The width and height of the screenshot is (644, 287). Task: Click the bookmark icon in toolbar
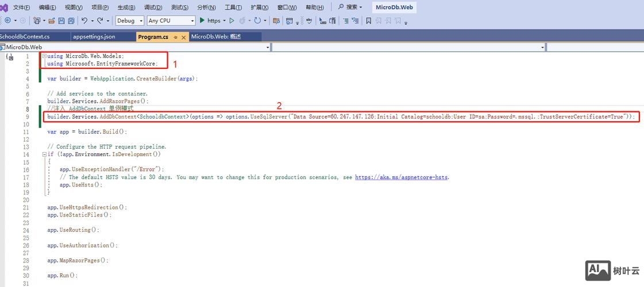368,21
